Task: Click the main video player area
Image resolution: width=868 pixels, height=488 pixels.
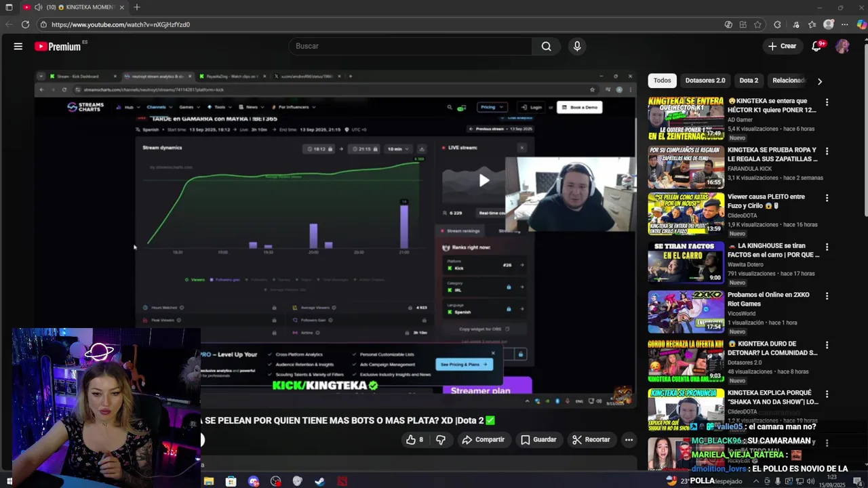Action: pos(336,239)
